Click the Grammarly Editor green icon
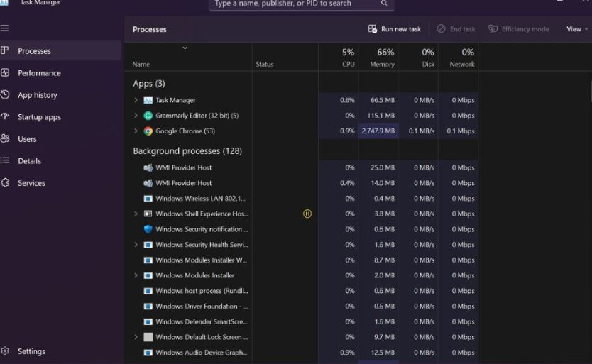Screen dimensions: 592x364 [x=148, y=116]
